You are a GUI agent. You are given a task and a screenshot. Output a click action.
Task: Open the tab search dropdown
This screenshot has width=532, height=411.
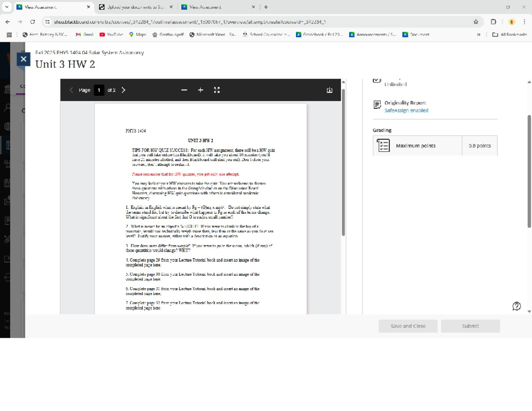coord(6,7)
